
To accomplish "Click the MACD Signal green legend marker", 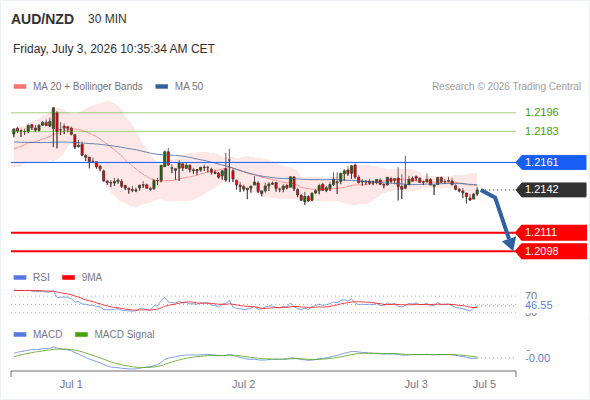I will (81, 335).
